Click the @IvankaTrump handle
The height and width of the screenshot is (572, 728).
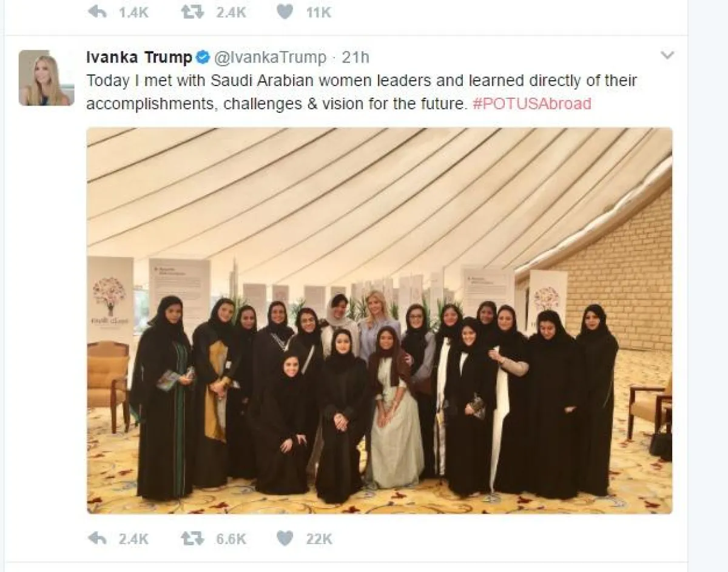pyautogui.click(x=270, y=58)
